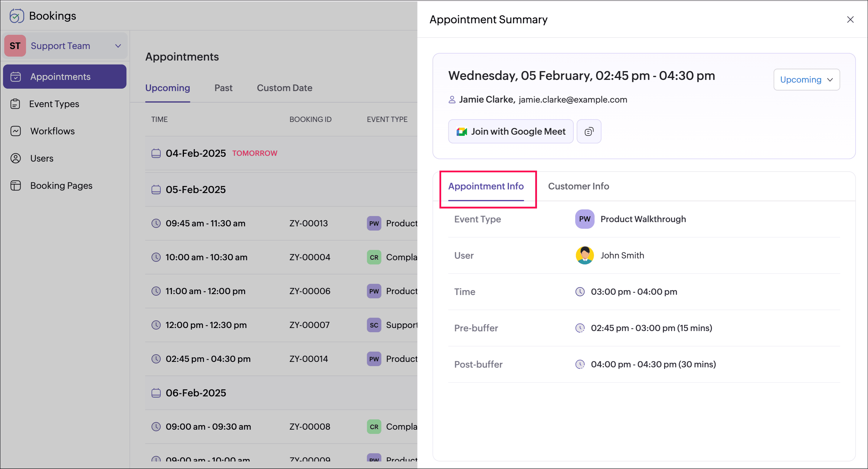Viewport: 868px width, 469px height.
Task: Click the John Smith user name
Action: click(622, 255)
